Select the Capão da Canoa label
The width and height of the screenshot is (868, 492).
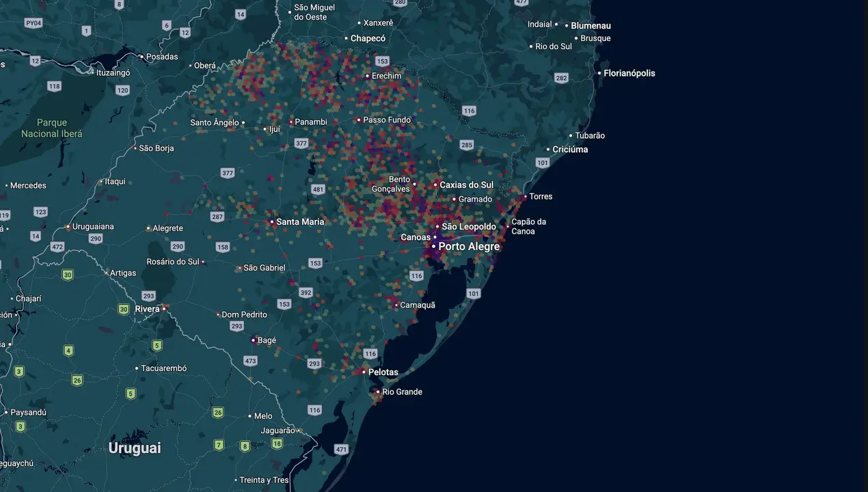pyautogui.click(x=528, y=226)
